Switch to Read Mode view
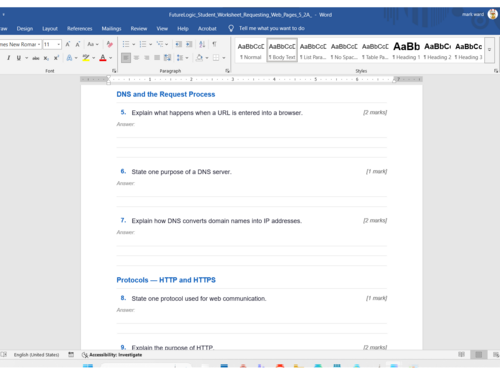The width and height of the screenshot is (500, 375). tap(461, 355)
